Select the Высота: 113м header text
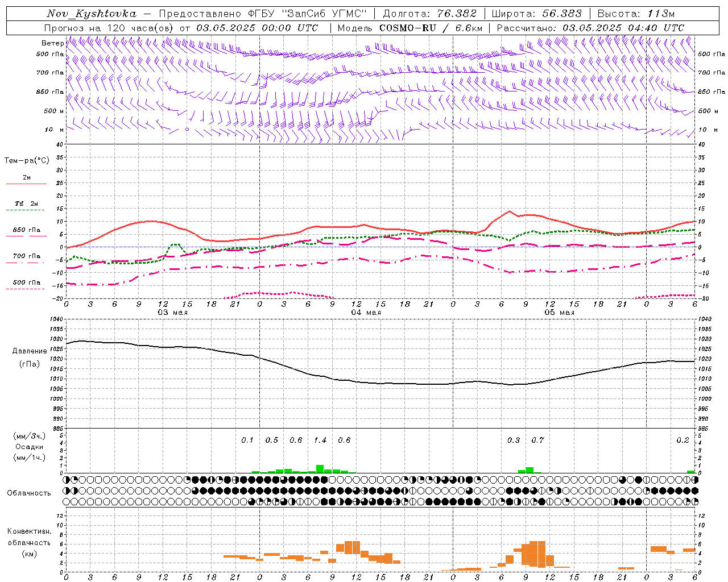Image resolution: width=728 pixels, height=582 pixels. 636,14
